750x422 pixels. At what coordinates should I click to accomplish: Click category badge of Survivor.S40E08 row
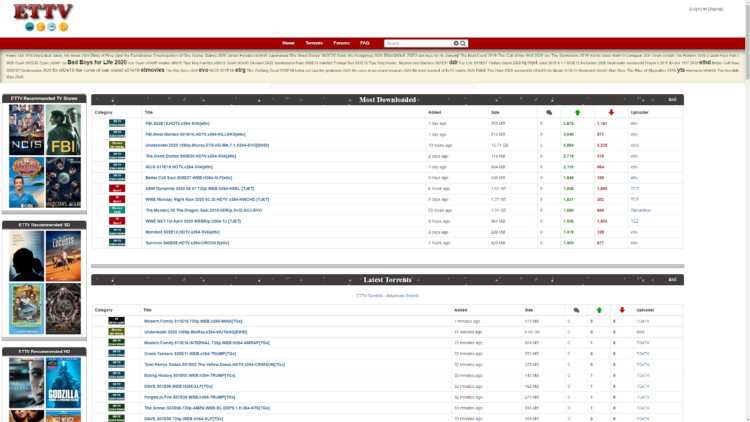click(117, 243)
